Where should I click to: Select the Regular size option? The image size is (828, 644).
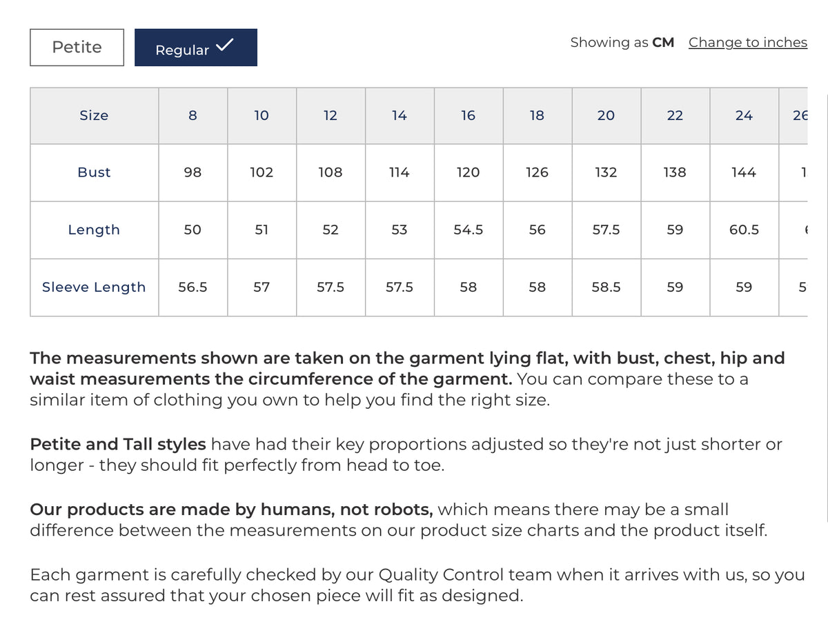[196, 48]
